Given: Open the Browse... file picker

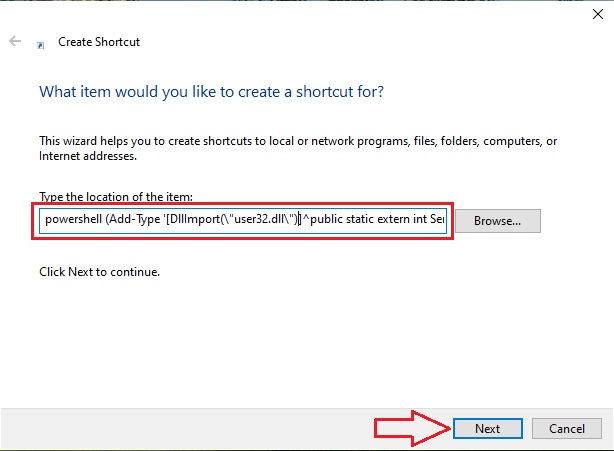Looking at the screenshot, I should [505, 220].
